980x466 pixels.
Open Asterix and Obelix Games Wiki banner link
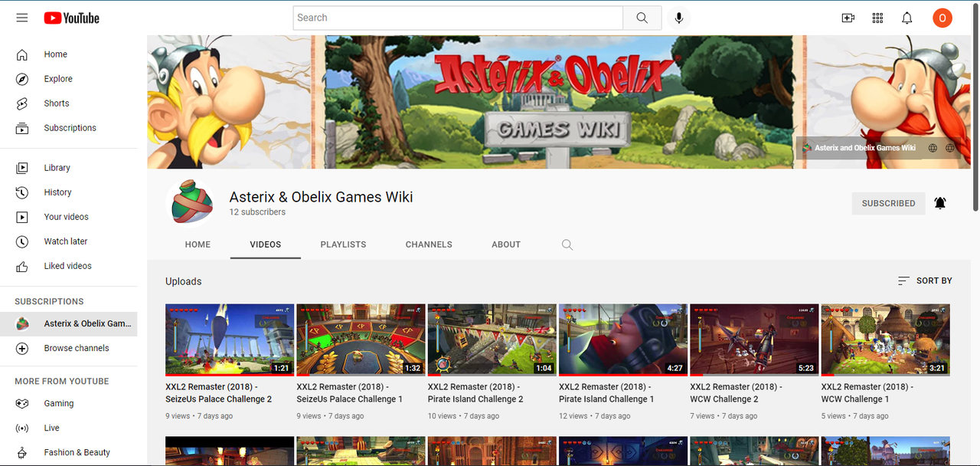pos(858,148)
